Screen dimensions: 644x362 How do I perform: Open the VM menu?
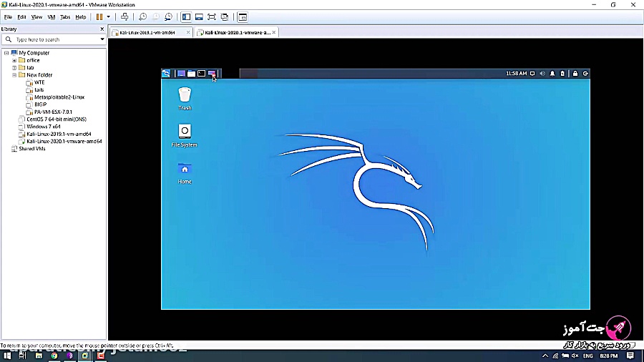(52, 17)
